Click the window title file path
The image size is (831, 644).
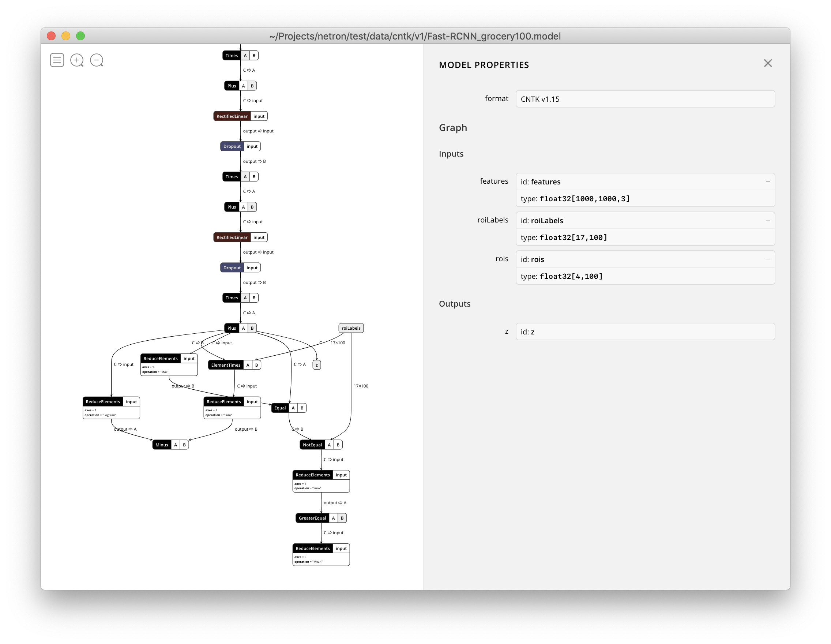pyautogui.click(x=415, y=36)
